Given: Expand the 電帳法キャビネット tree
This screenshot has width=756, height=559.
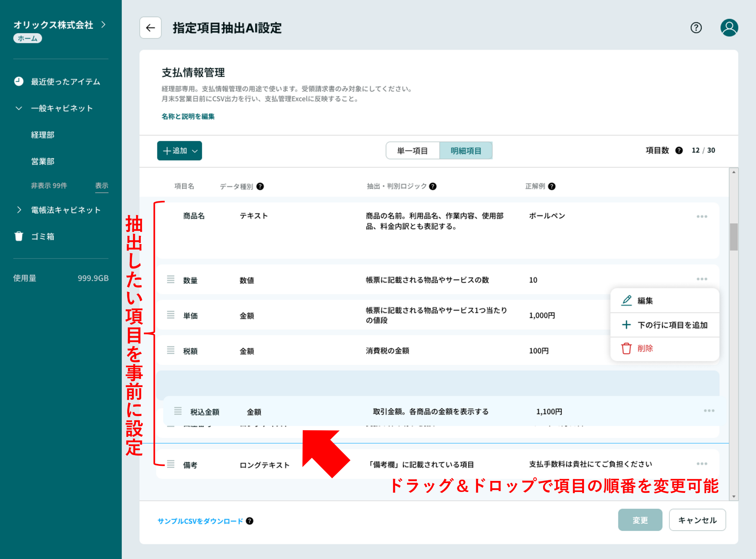Looking at the screenshot, I should coord(19,210).
